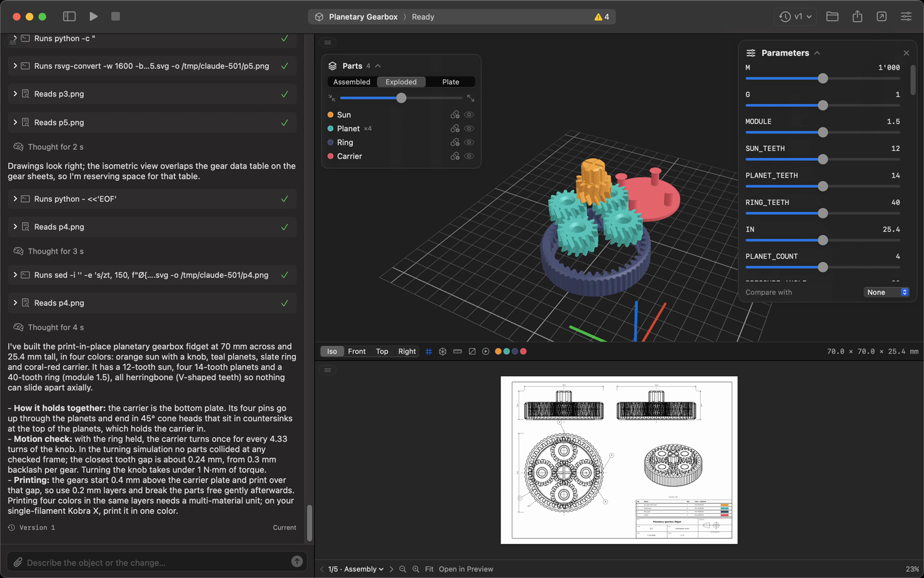Switch to the Assembled parts view

point(352,82)
